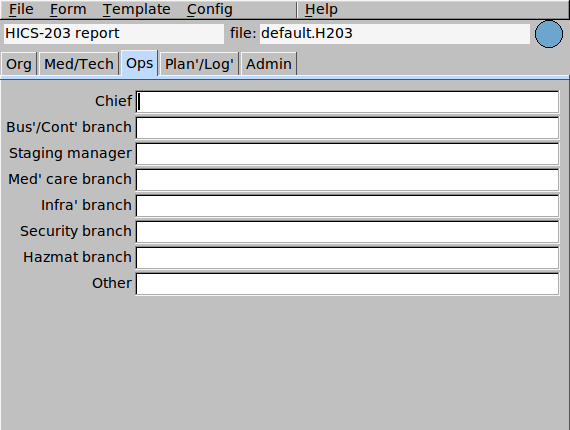This screenshot has width=570, height=430.
Task: Switch to the Admin tab
Action: tap(269, 64)
